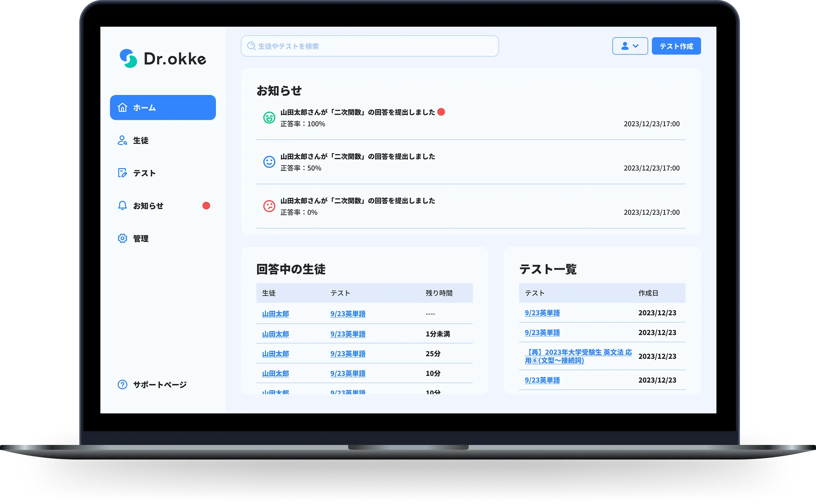The height and width of the screenshot is (504, 816).
Task: Open 9/23英単語 link in ---- row
Action: pyautogui.click(x=348, y=314)
